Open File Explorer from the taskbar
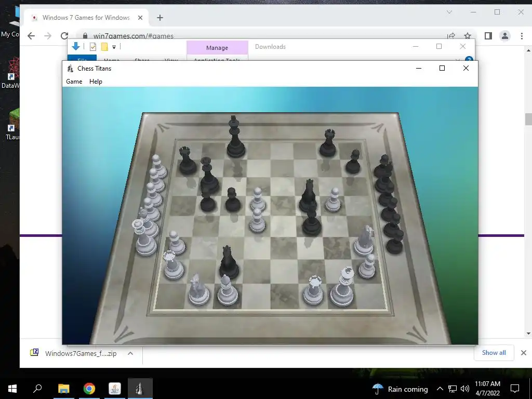The width and height of the screenshot is (532, 399). [63, 389]
